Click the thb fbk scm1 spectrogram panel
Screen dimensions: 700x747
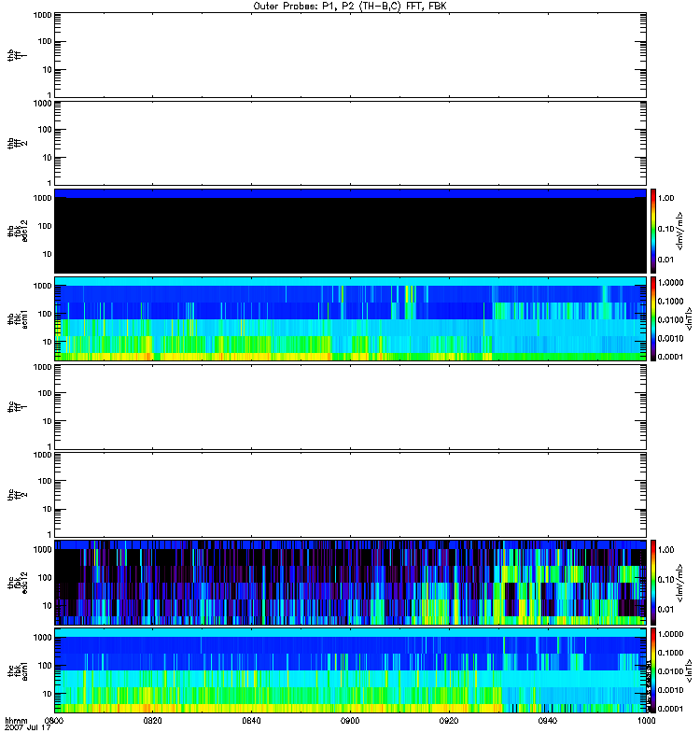(x=350, y=318)
